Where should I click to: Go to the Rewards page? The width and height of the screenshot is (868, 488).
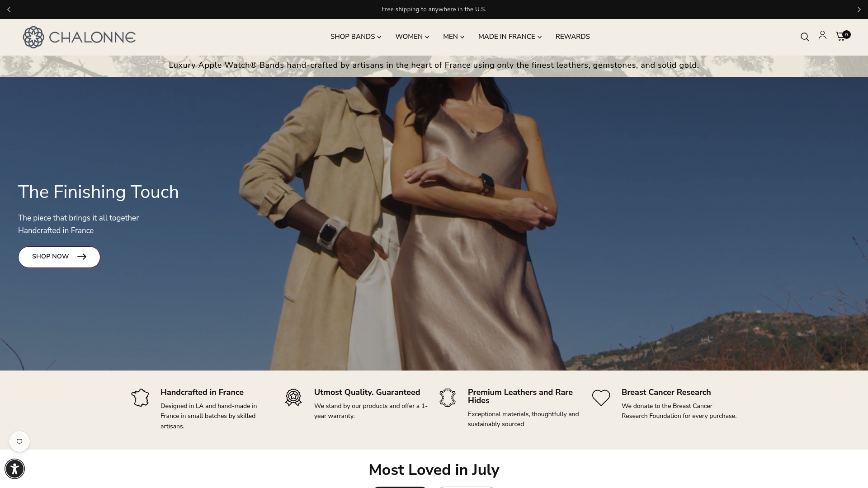point(572,37)
